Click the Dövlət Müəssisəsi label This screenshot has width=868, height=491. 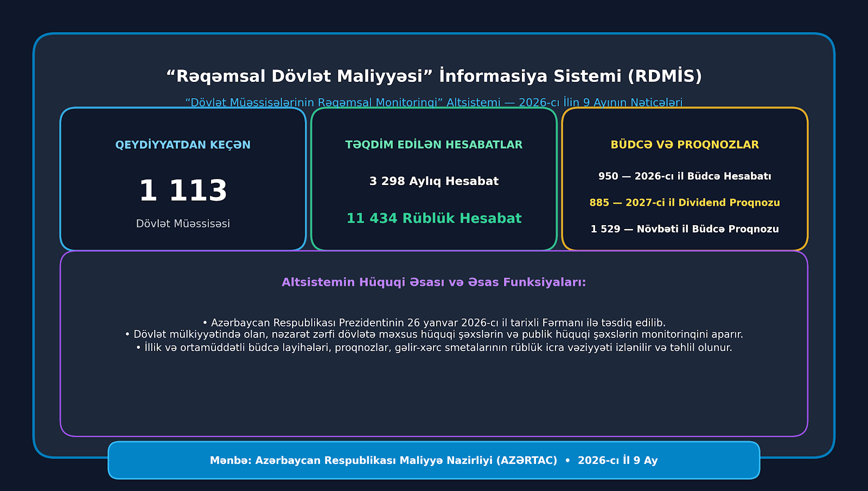click(x=183, y=224)
